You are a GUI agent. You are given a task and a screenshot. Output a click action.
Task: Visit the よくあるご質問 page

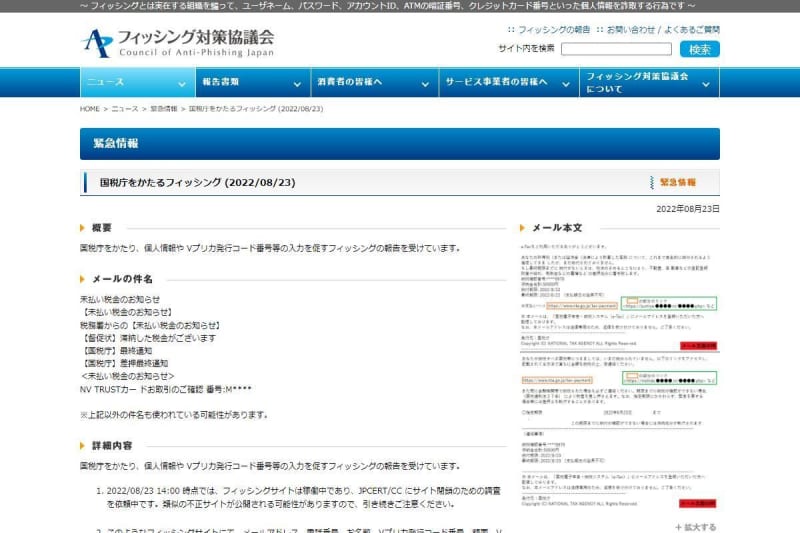[x=692, y=30]
